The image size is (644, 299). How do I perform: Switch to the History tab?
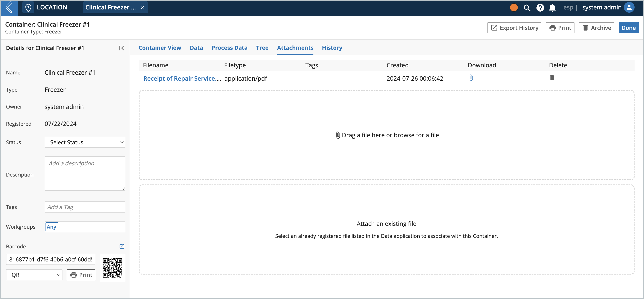[332, 48]
